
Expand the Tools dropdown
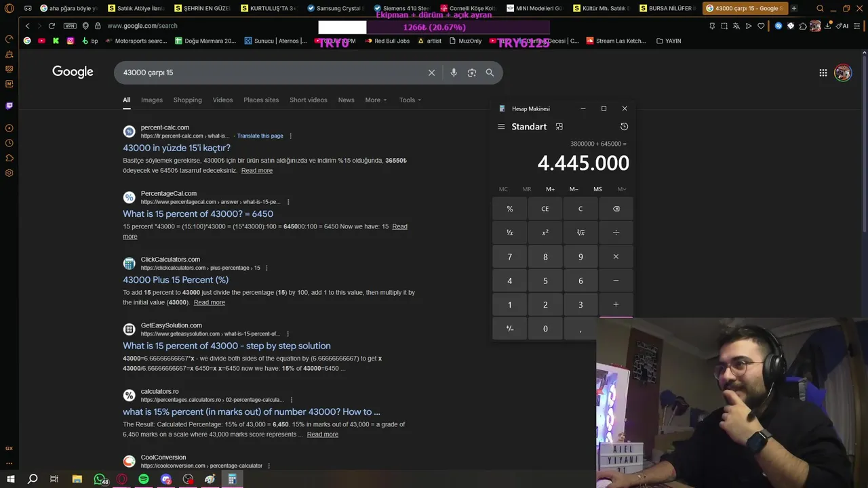pos(410,100)
